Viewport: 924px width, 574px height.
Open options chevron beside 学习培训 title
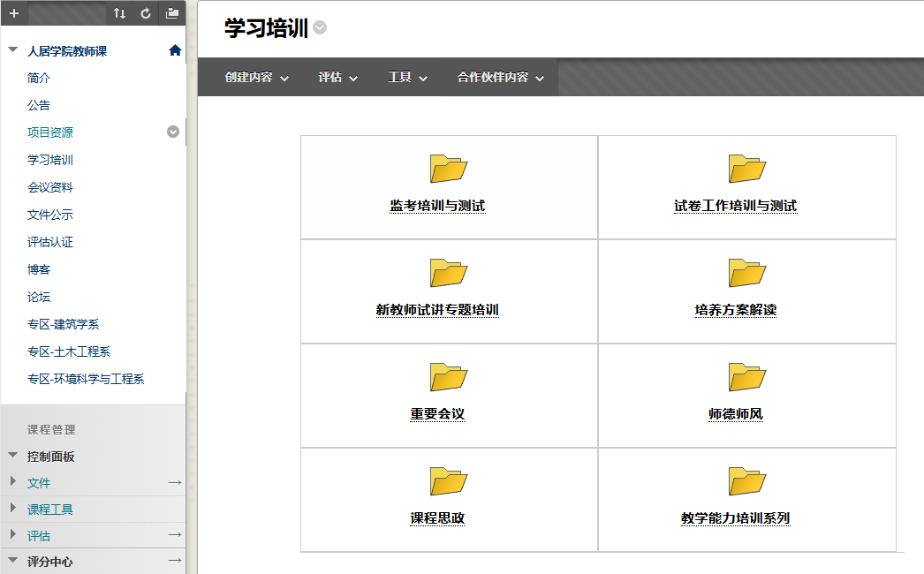(x=320, y=27)
